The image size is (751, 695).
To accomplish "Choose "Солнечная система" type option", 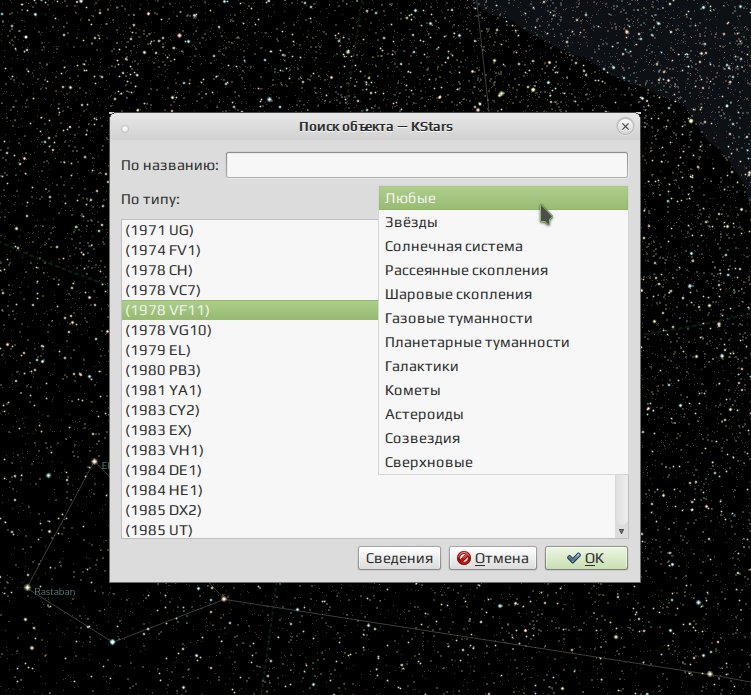I will click(503, 246).
